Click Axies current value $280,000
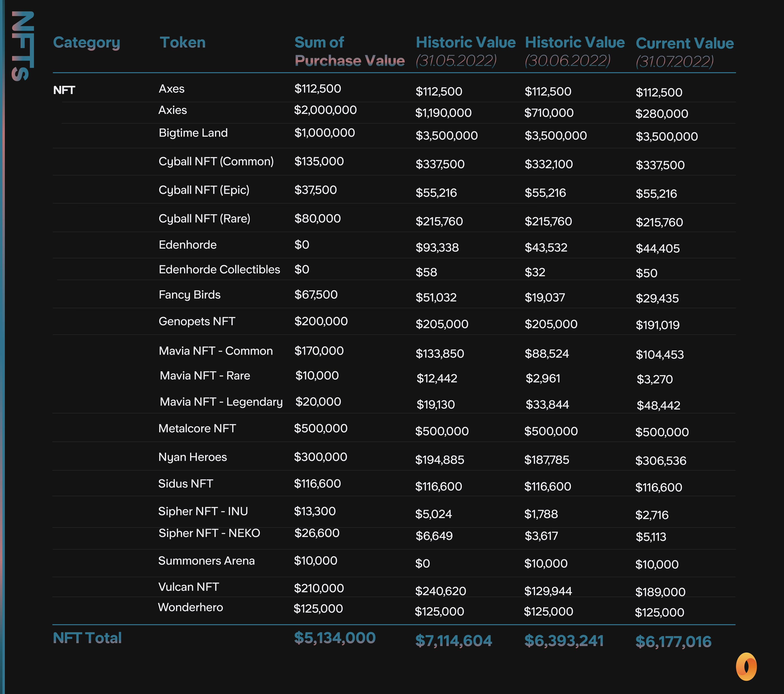The width and height of the screenshot is (784, 694). [662, 113]
